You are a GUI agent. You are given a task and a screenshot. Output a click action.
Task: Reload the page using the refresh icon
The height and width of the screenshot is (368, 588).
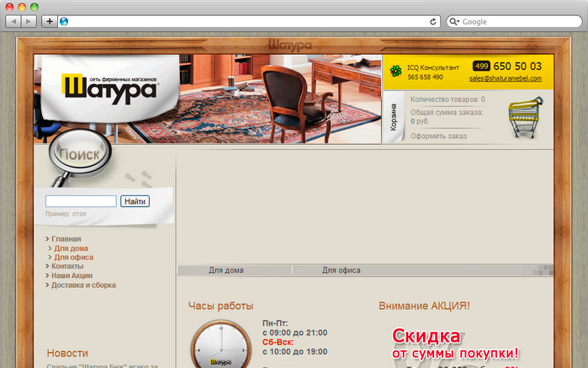(432, 22)
